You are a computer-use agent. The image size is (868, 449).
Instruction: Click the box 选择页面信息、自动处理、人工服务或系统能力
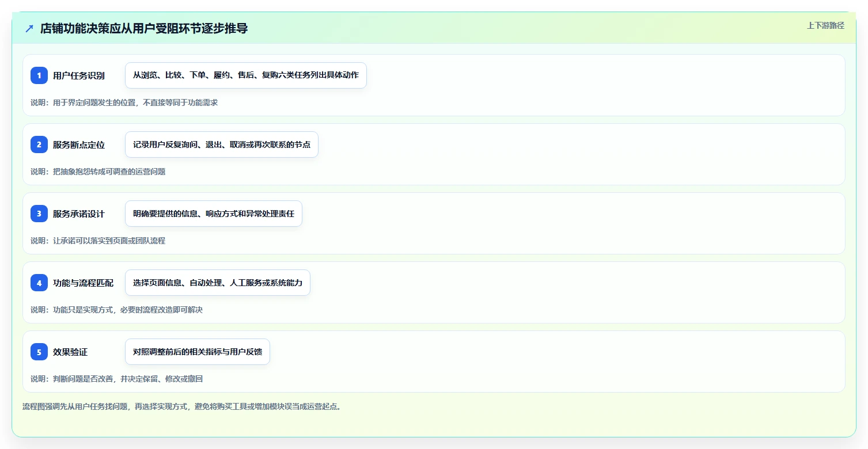coord(218,283)
